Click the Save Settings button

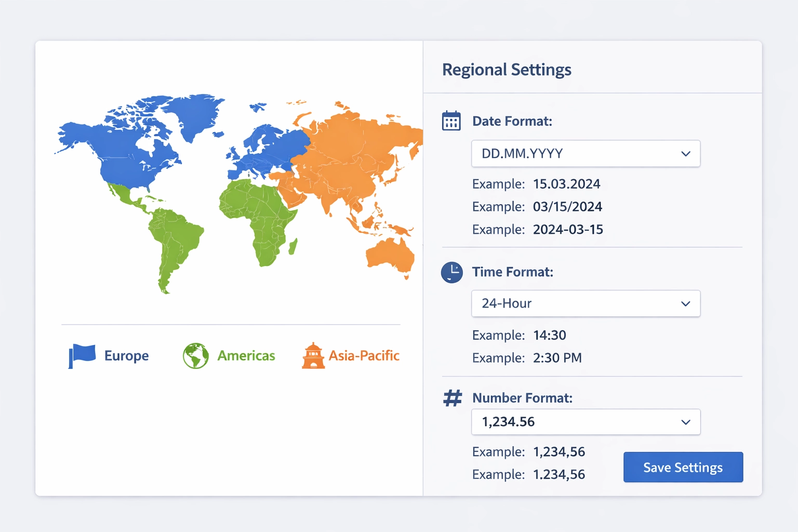tap(683, 467)
